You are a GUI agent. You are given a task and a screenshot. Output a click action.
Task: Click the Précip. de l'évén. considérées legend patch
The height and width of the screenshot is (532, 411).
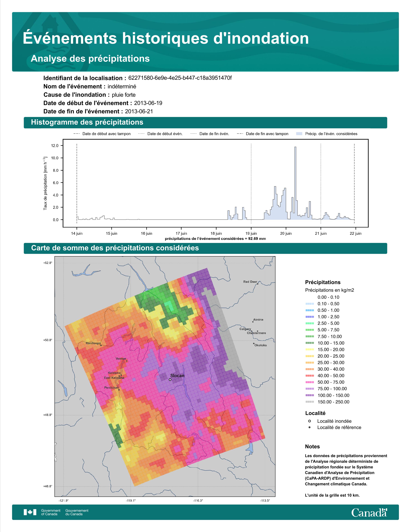click(299, 134)
